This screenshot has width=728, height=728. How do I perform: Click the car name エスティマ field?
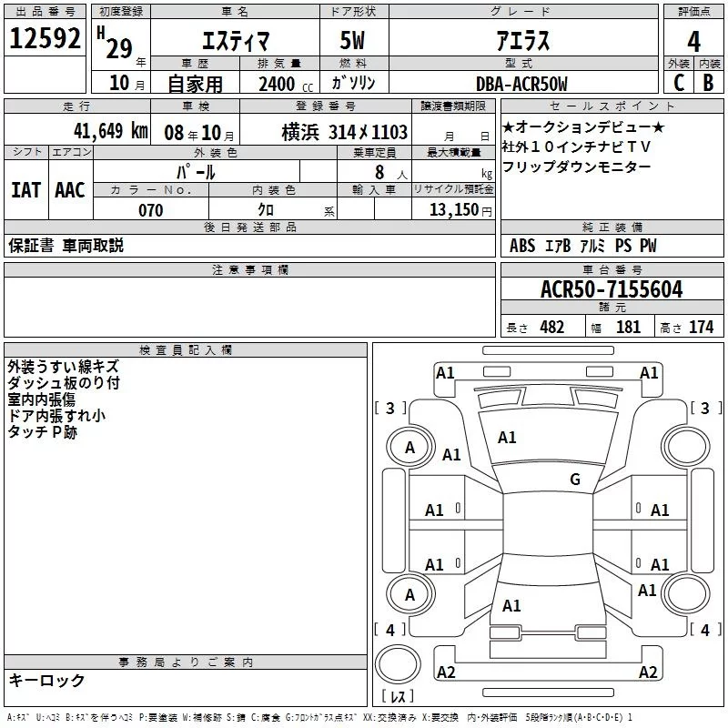232,41
